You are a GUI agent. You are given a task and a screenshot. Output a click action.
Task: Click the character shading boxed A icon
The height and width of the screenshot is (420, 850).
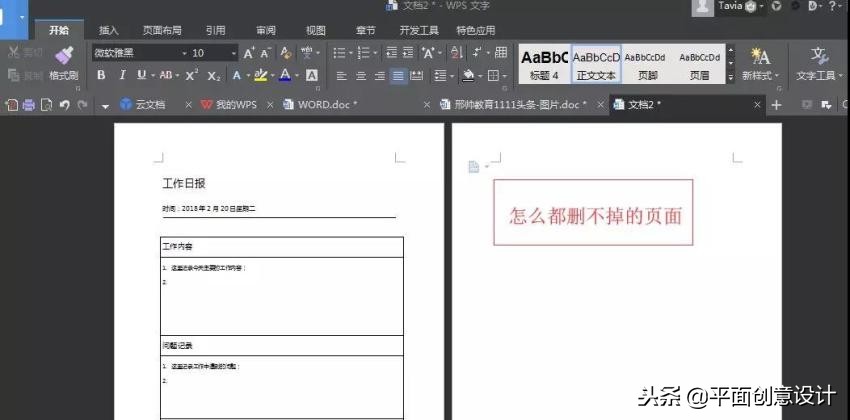click(x=312, y=75)
